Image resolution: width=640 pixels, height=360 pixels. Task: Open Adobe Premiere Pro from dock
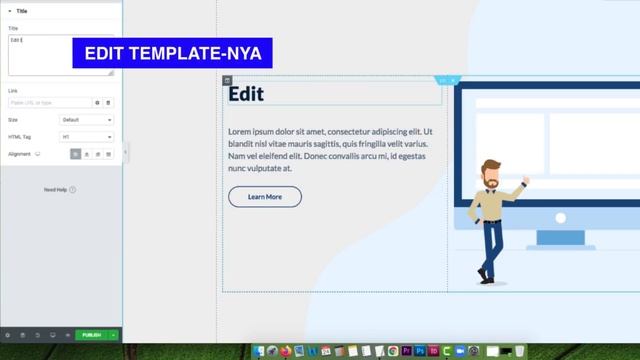(407, 351)
